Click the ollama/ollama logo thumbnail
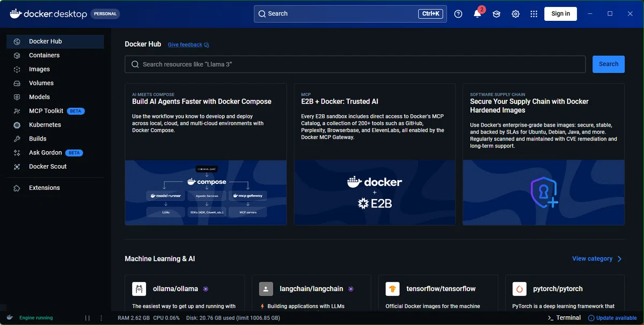Screen dimensions: 644x325 pyautogui.click(x=139, y=289)
